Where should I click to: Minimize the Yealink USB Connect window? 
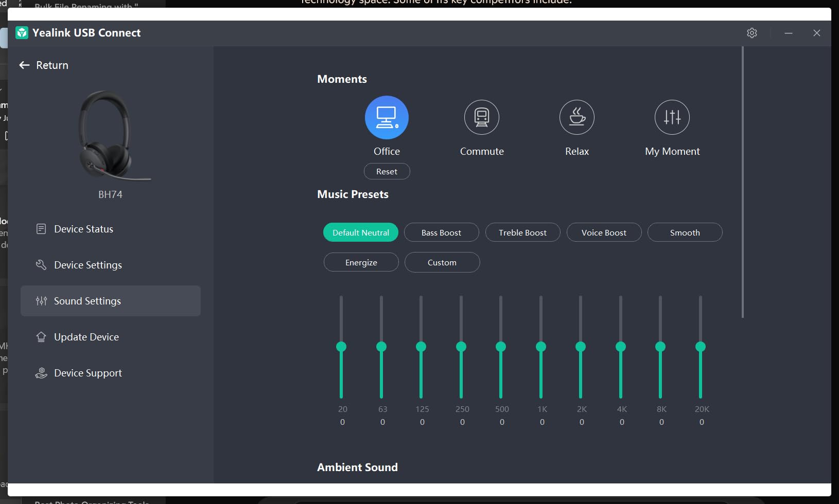789,33
